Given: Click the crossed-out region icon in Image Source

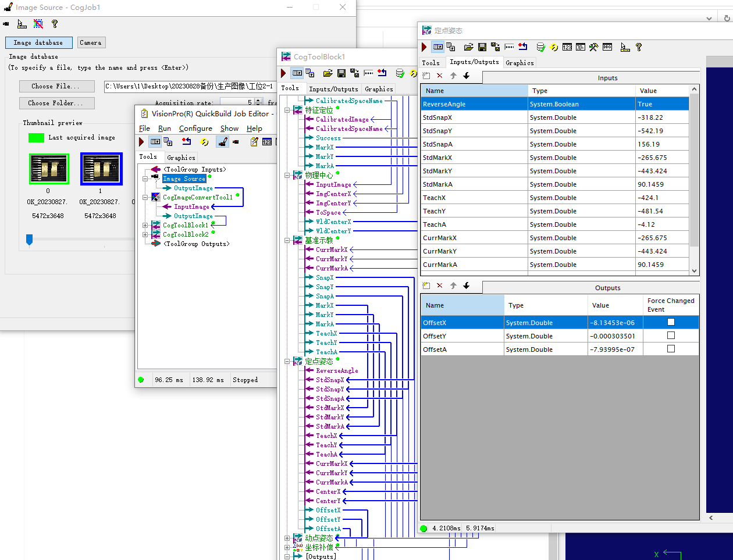Looking at the screenshot, I should pos(38,24).
